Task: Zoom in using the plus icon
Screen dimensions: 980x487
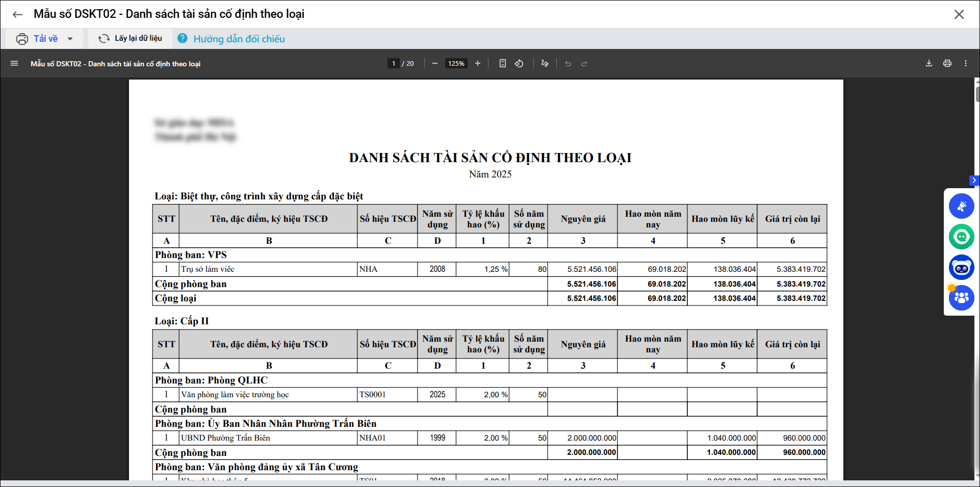Action: pos(478,64)
